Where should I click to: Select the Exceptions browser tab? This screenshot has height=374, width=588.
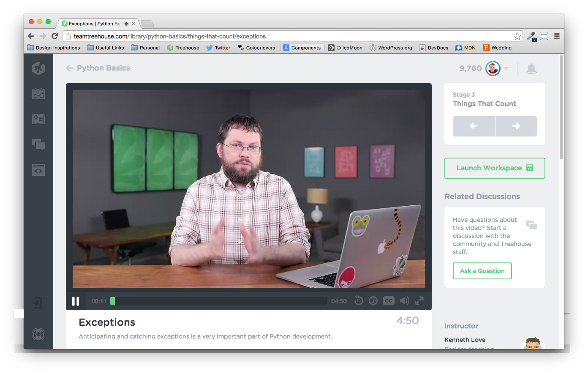(x=95, y=24)
